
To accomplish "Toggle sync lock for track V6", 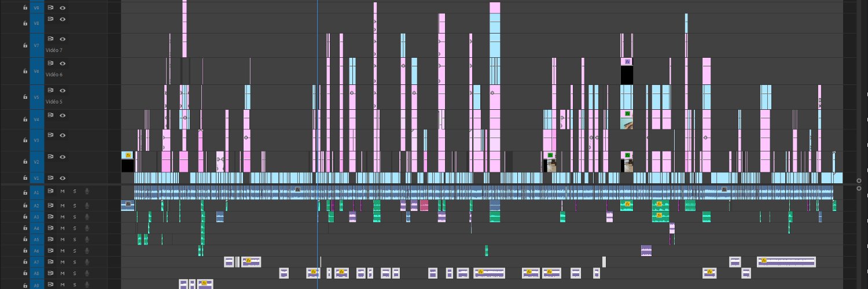I will pos(50,63).
